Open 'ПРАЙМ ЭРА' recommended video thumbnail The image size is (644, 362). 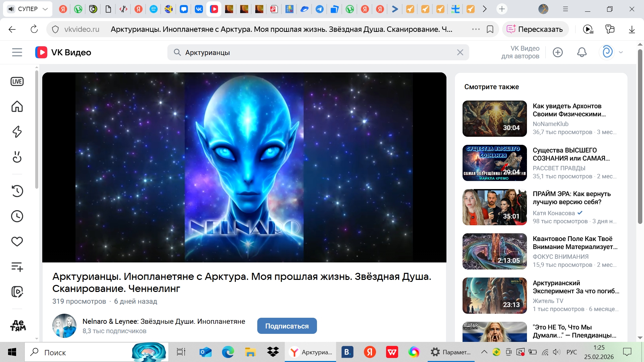click(494, 207)
